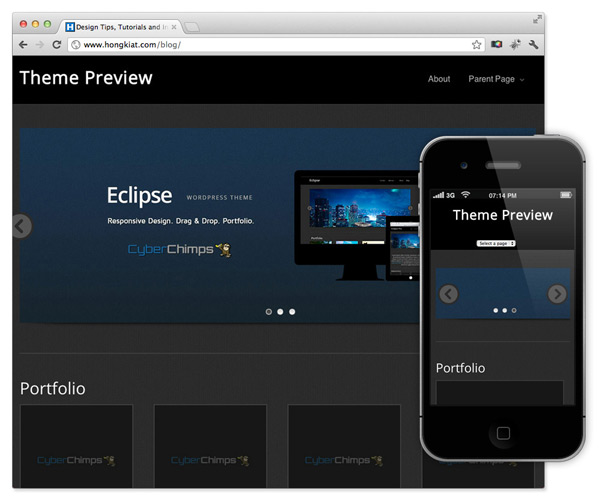Select first slide dot on phone
This screenshot has width=600, height=500.
point(496,310)
